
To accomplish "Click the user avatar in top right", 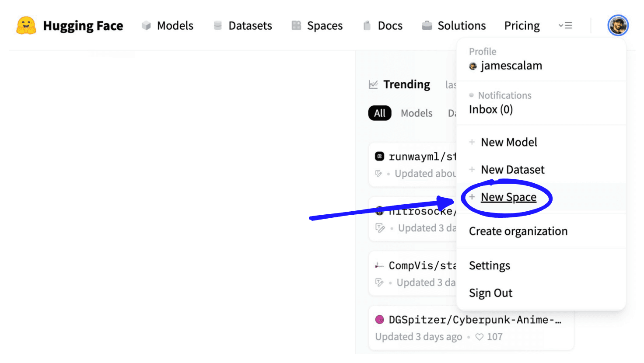I will tap(617, 25).
